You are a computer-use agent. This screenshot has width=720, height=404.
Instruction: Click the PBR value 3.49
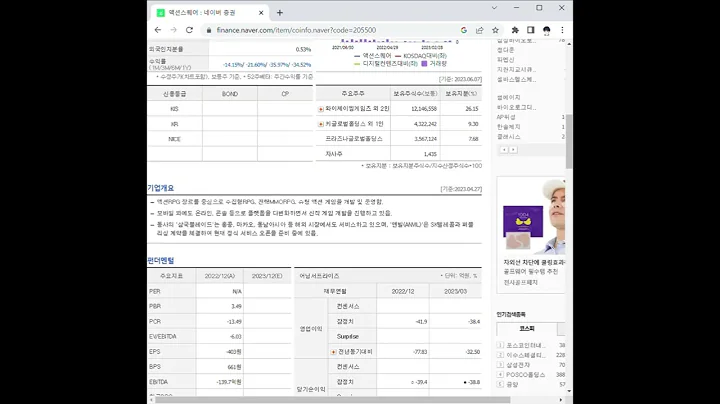click(236, 306)
